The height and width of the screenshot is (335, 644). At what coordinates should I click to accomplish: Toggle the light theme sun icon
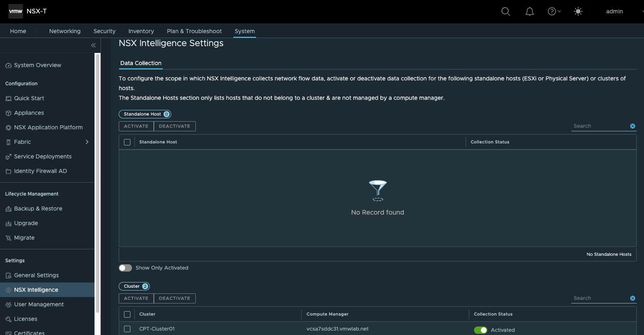pos(578,11)
